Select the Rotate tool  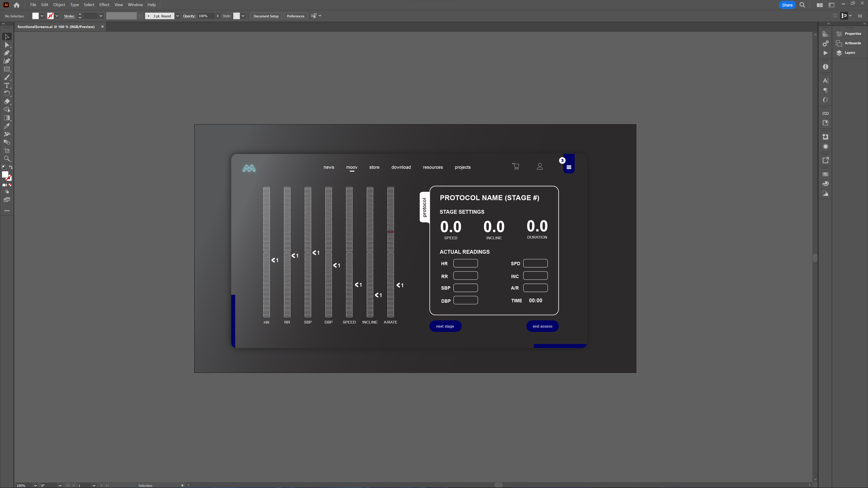[x=7, y=94]
